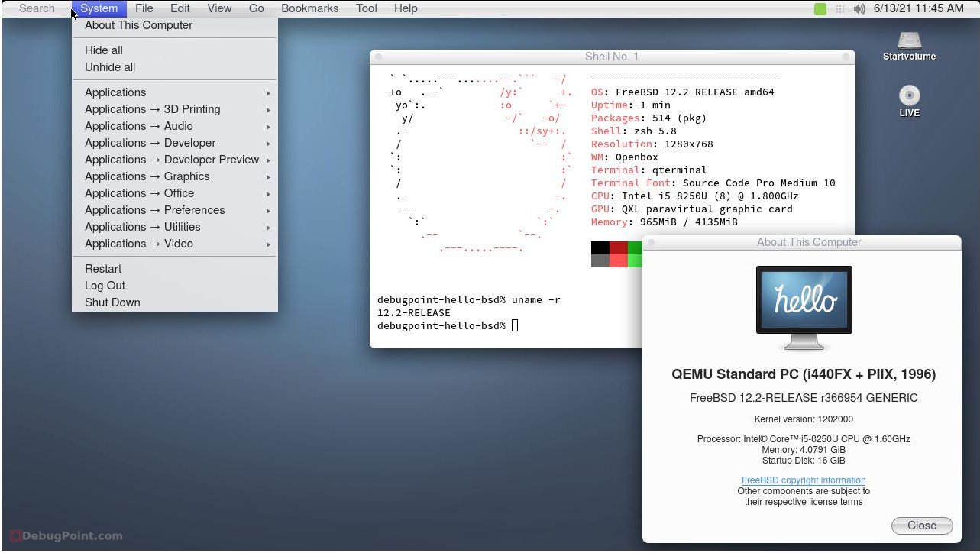This screenshot has width=980, height=553.
Task: Select the LIVE disc icon on the desktop
Action: tap(909, 95)
